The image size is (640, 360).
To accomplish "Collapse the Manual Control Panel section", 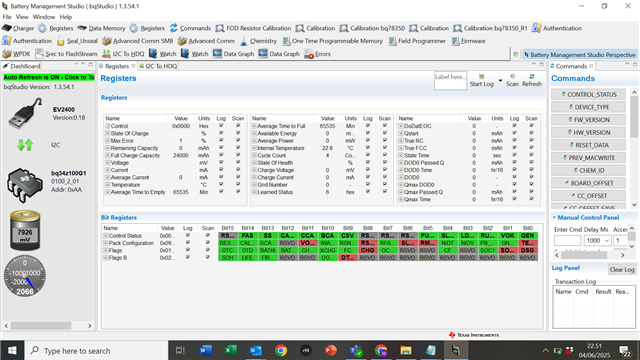I will click(x=554, y=218).
